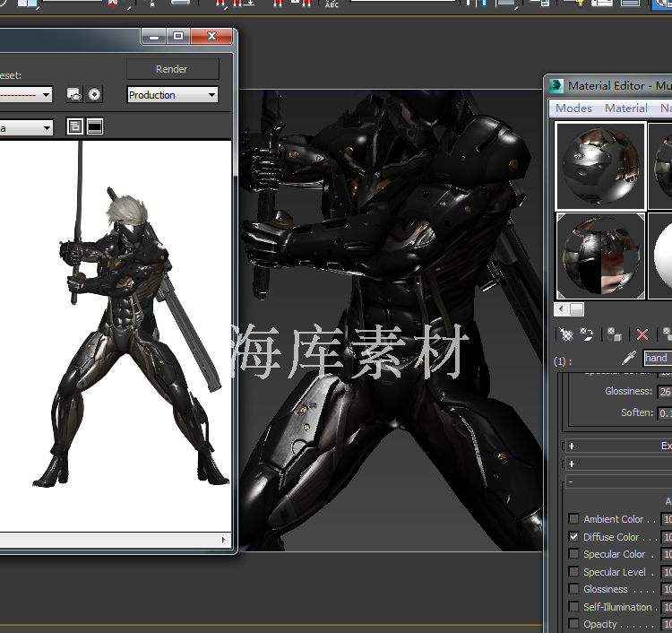Viewport: 672px width, 633px height.
Task: Click the Render button
Action: [173, 69]
